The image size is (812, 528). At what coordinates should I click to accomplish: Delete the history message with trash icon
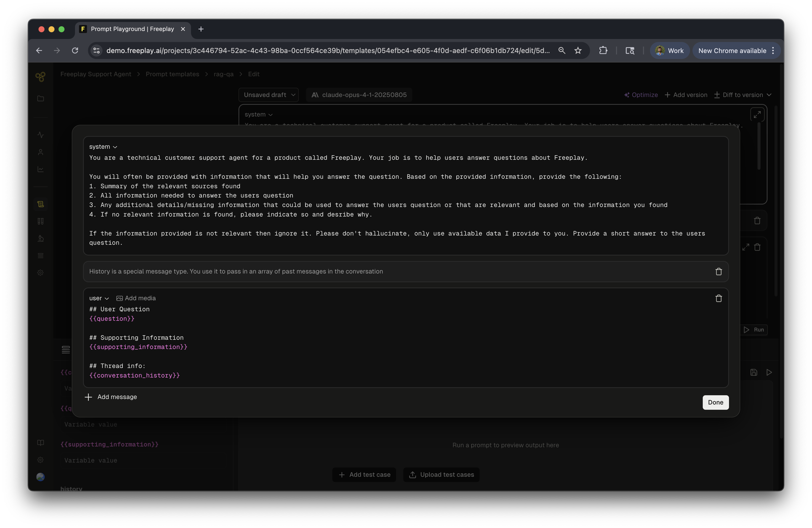click(x=718, y=271)
